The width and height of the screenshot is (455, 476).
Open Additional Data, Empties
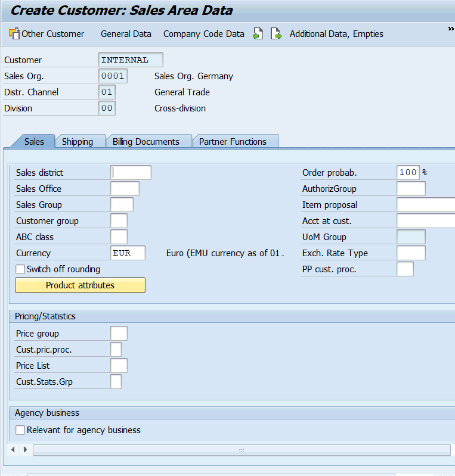coord(336,34)
